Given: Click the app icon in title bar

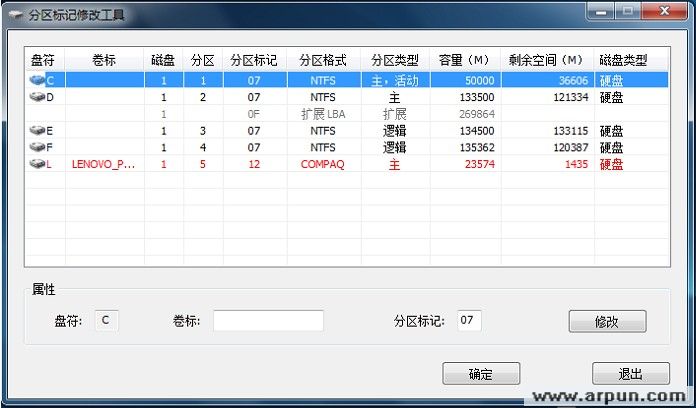Looking at the screenshot, I should (16, 15).
